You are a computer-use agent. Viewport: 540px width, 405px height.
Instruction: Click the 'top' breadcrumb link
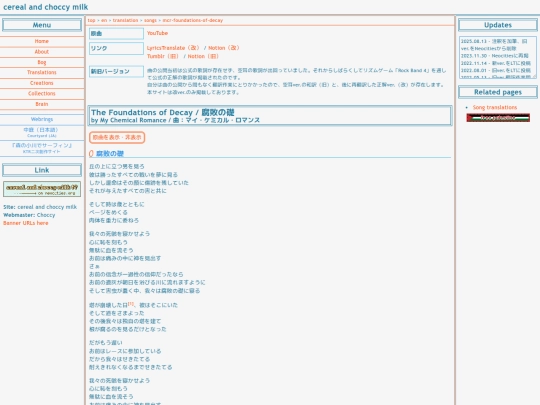91,20
